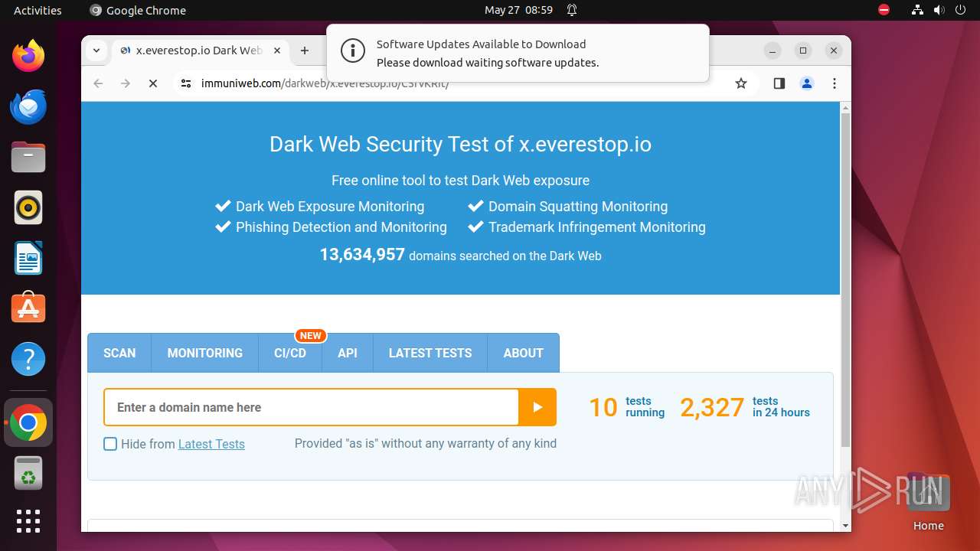The height and width of the screenshot is (551, 980).
Task: Click the domain name input field
Action: [x=312, y=407]
